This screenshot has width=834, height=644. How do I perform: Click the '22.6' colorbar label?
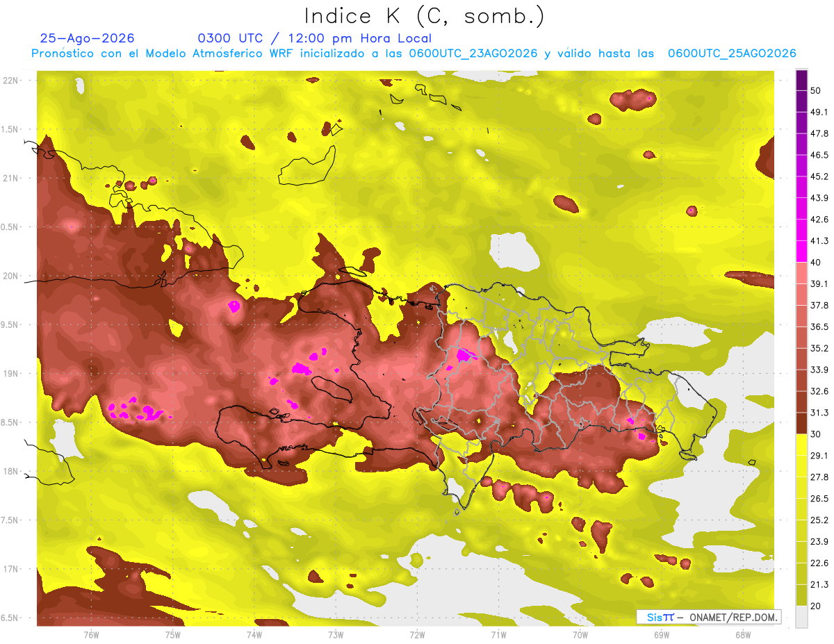(x=819, y=563)
